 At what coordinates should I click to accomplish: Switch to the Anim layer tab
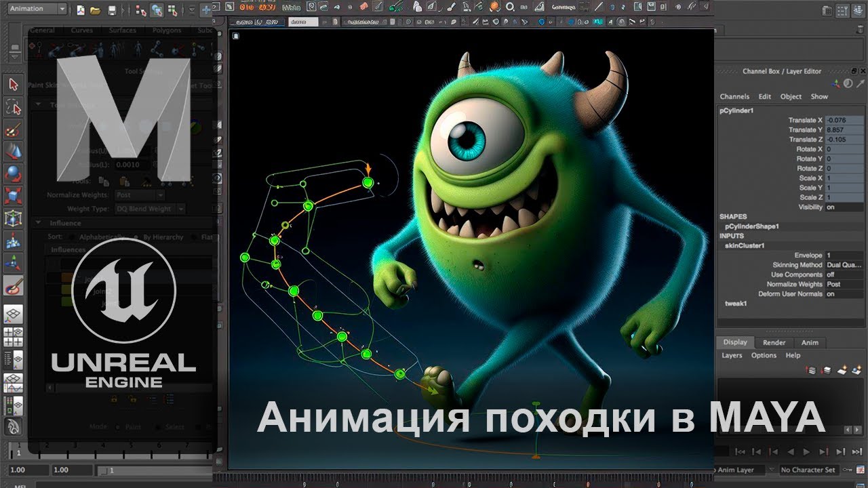(x=810, y=342)
